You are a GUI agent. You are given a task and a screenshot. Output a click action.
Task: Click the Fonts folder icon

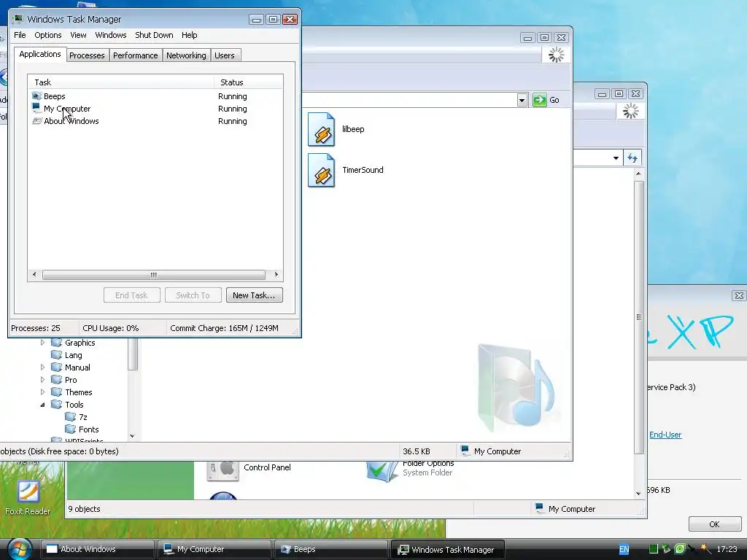(x=71, y=429)
